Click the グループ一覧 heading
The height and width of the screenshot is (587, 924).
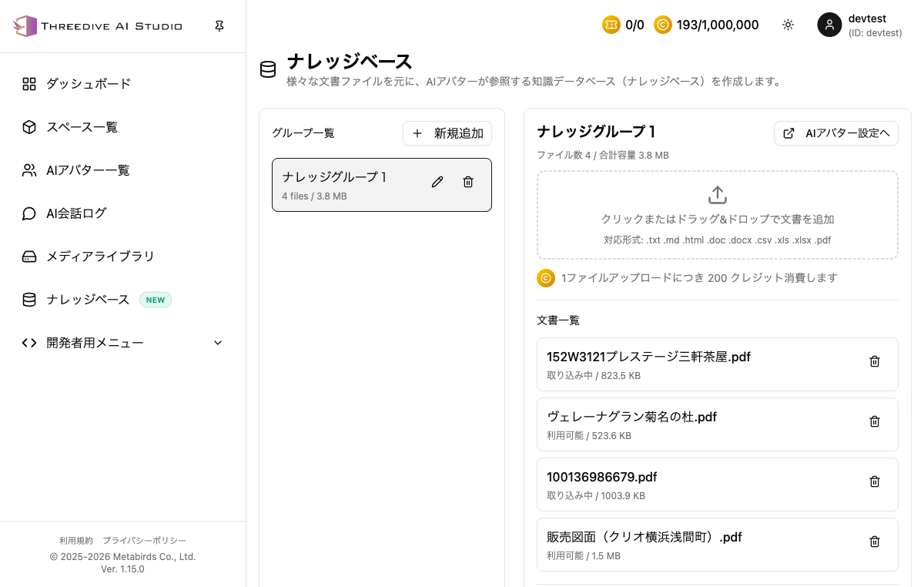[303, 133]
